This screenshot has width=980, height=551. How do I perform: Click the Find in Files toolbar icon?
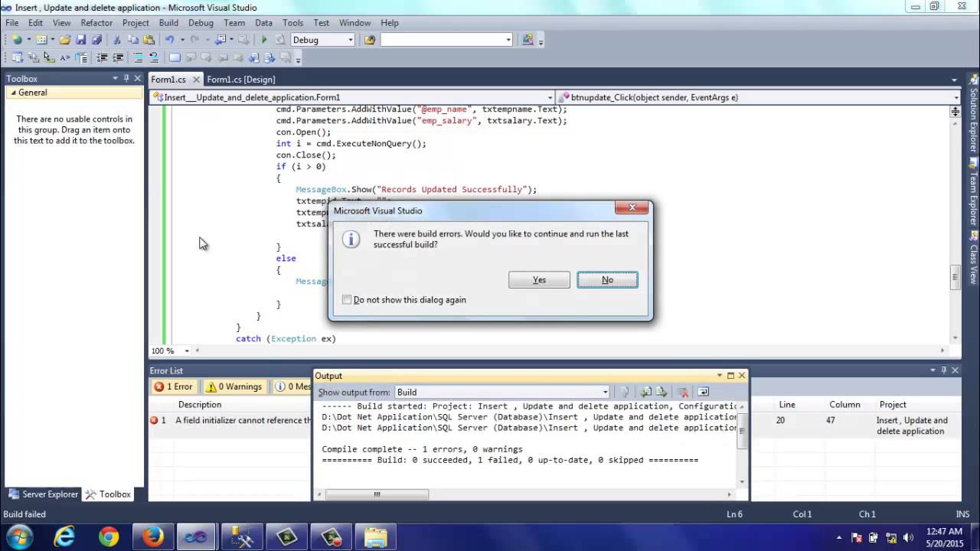[x=370, y=40]
